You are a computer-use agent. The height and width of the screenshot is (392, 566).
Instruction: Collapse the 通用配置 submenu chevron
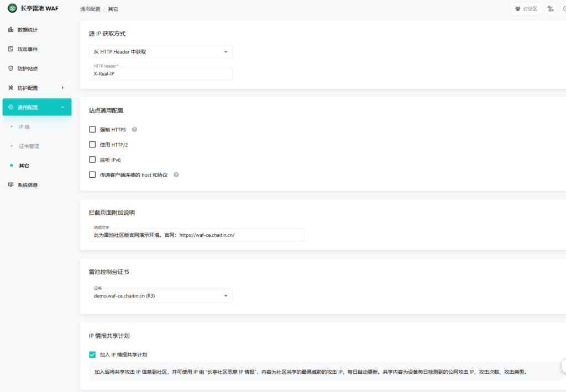pos(62,107)
